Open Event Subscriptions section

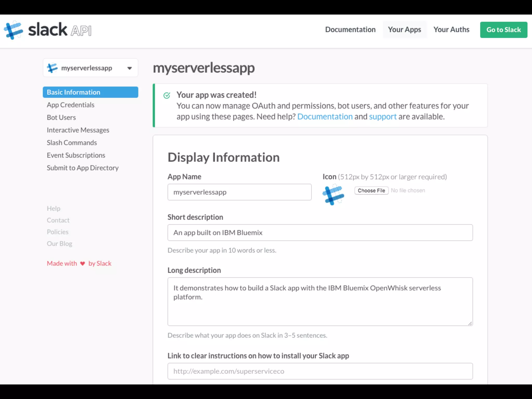click(76, 155)
